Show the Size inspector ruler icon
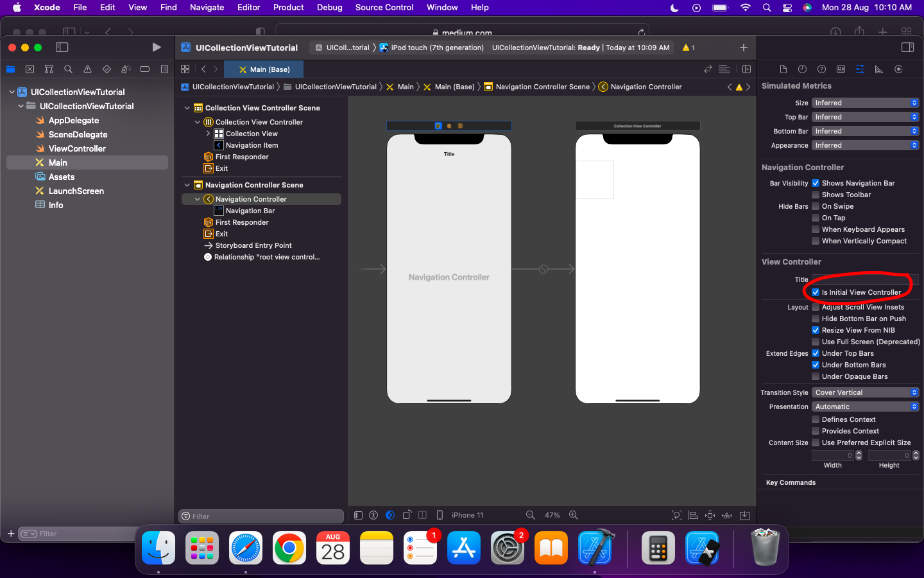This screenshot has width=924, height=578. 879,69
